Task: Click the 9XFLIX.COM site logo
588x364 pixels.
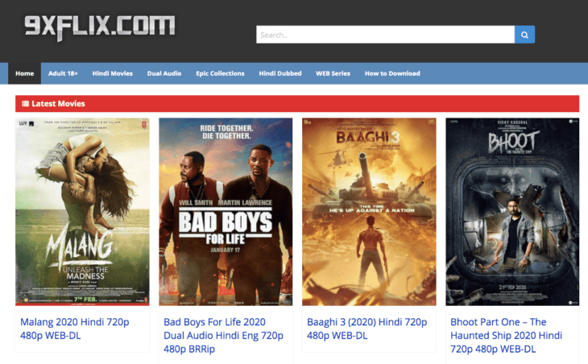Action: click(99, 27)
